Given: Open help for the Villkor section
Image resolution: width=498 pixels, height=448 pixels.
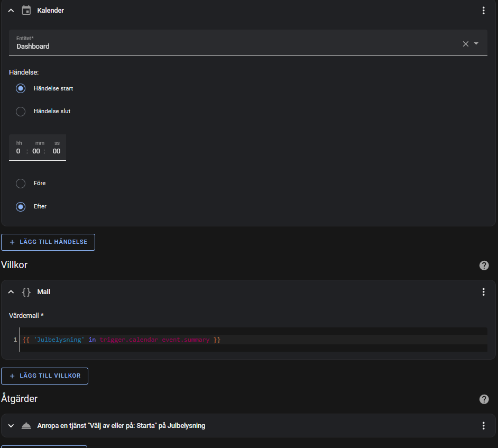Looking at the screenshot, I should click(x=484, y=266).
